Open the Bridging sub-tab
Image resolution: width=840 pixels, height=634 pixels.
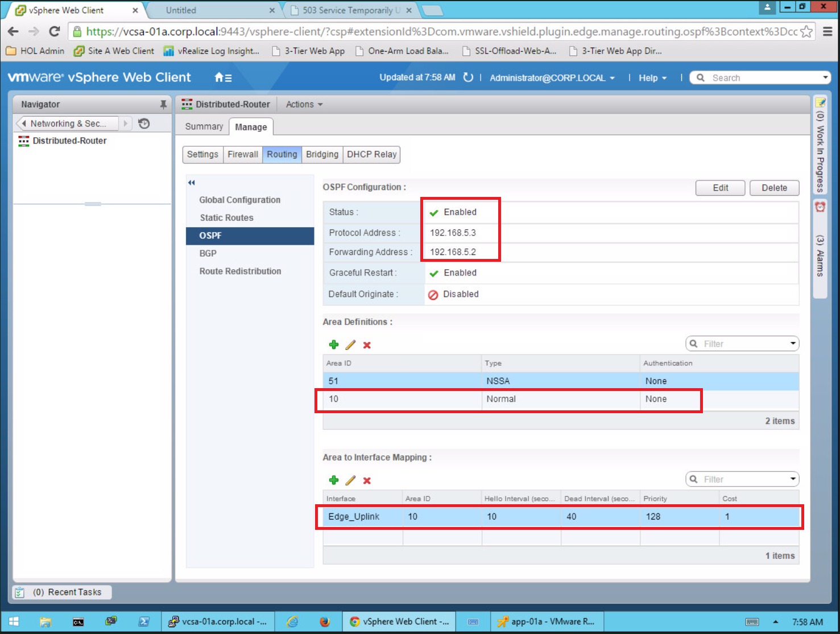click(322, 154)
